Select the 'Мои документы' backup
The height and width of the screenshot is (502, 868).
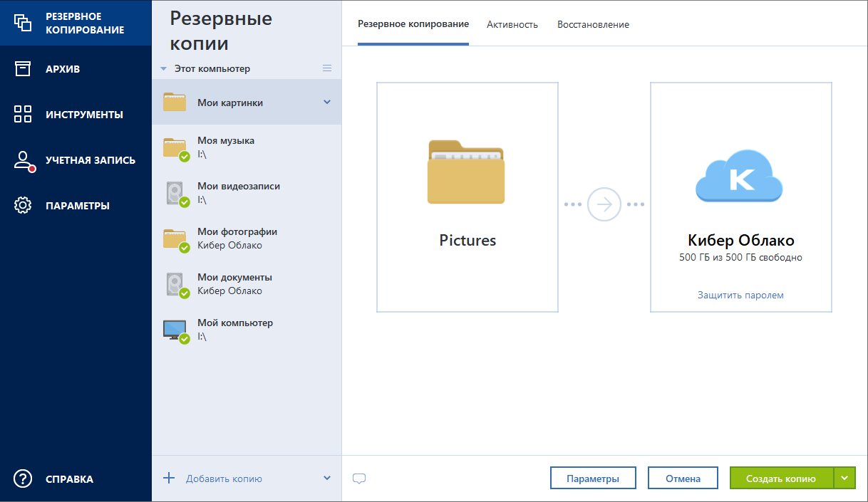click(x=234, y=283)
